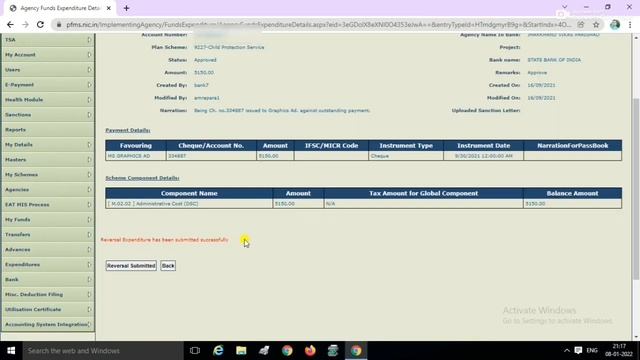Open Accounting System Integration menu
This screenshot has height=360, width=640.
click(48, 324)
